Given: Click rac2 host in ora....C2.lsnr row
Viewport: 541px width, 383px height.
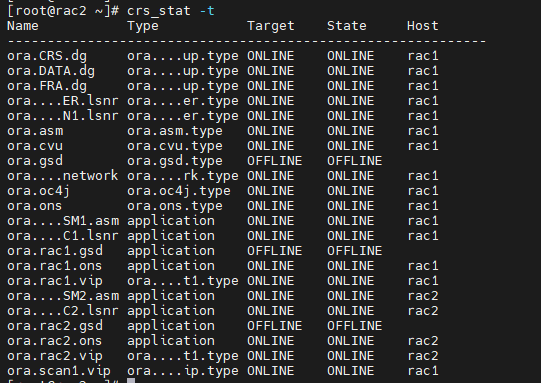Looking at the screenshot, I should (x=423, y=311).
